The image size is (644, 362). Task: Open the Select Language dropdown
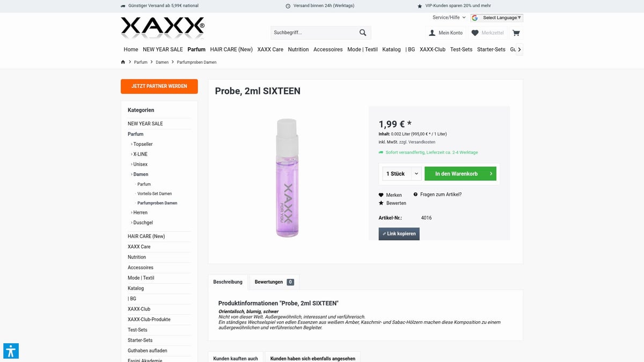pyautogui.click(x=496, y=17)
